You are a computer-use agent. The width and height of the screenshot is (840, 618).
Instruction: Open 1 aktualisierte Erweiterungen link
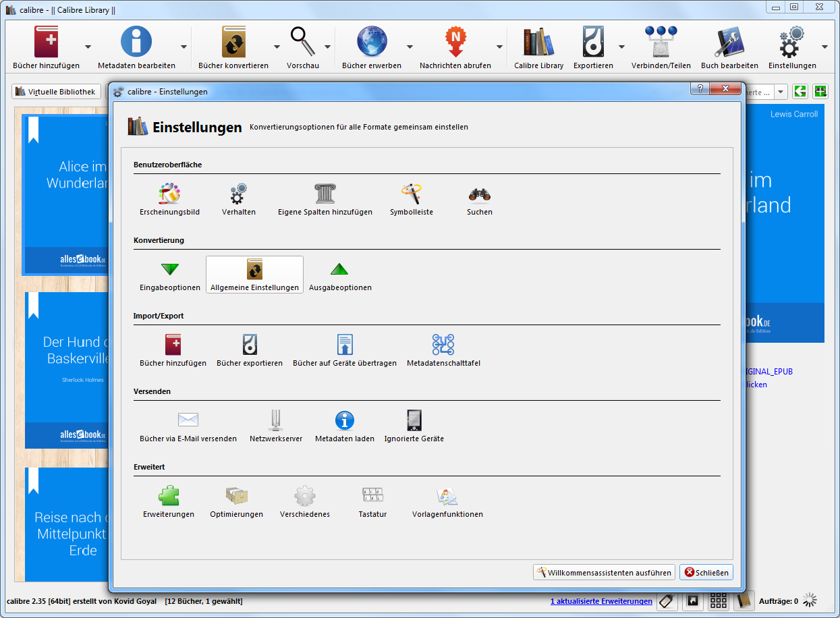coord(601,601)
